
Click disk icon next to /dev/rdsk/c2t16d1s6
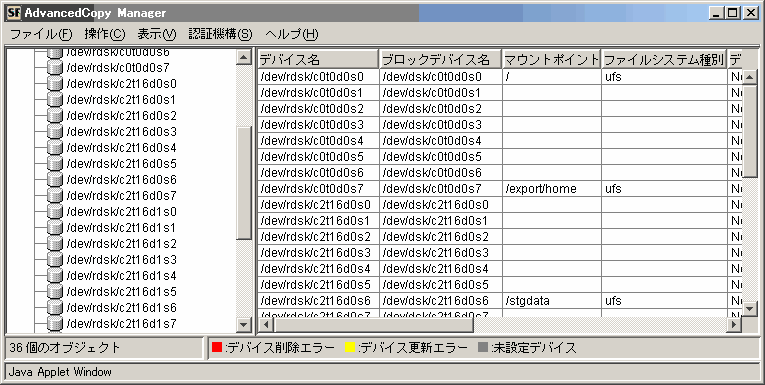coord(55,307)
